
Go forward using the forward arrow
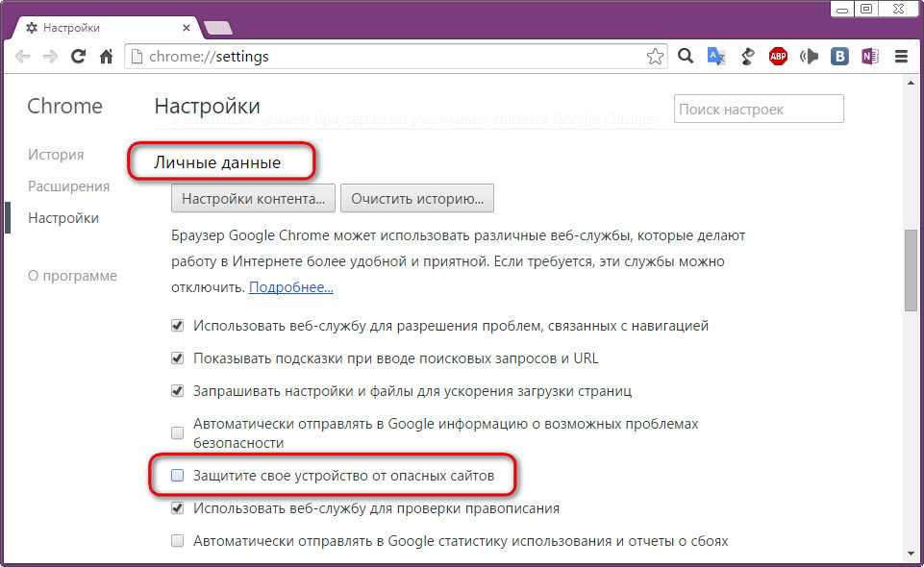point(50,57)
